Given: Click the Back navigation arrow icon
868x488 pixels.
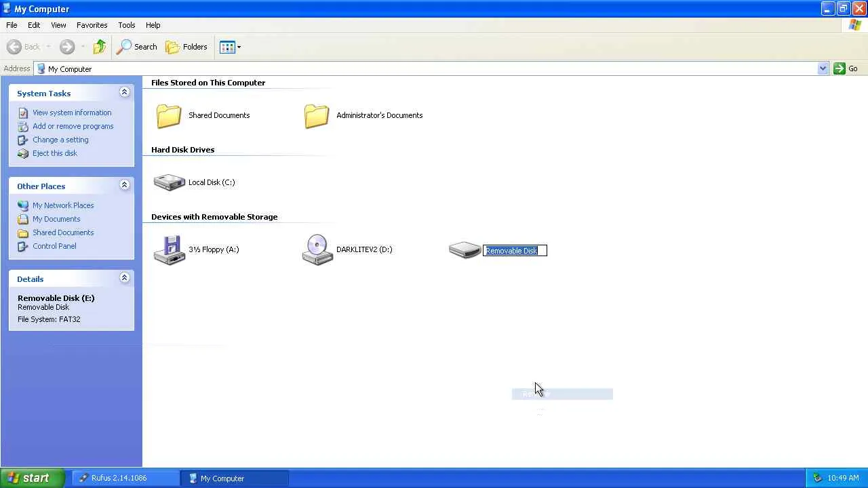Looking at the screenshot, I should [14, 47].
